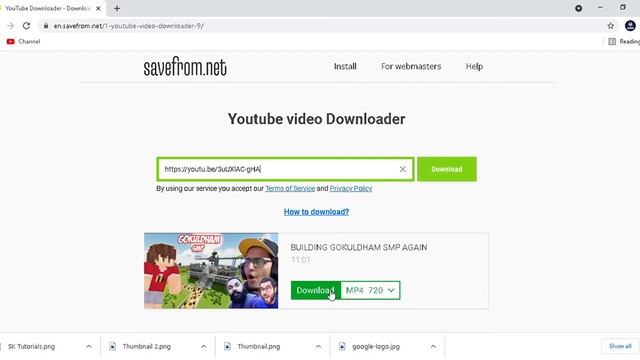Click the YouTube icon on the Channel bookmark
The height and width of the screenshot is (360, 640).
coord(11,41)
